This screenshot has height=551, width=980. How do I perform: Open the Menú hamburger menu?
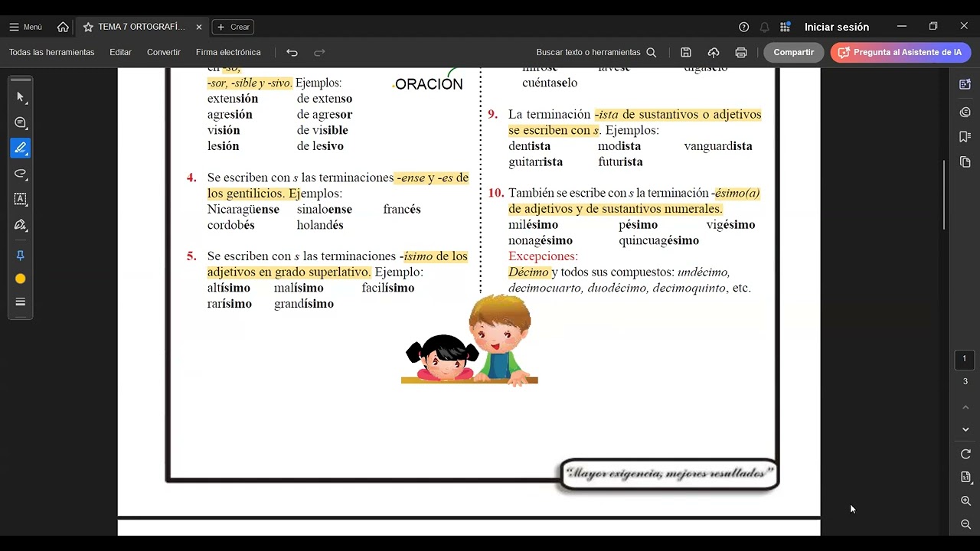[x=25, y=27]
